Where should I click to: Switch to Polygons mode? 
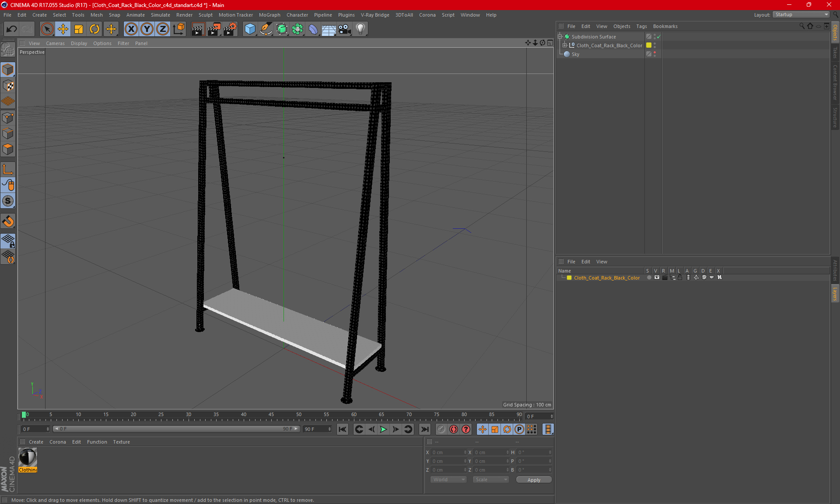pos(8,149)
